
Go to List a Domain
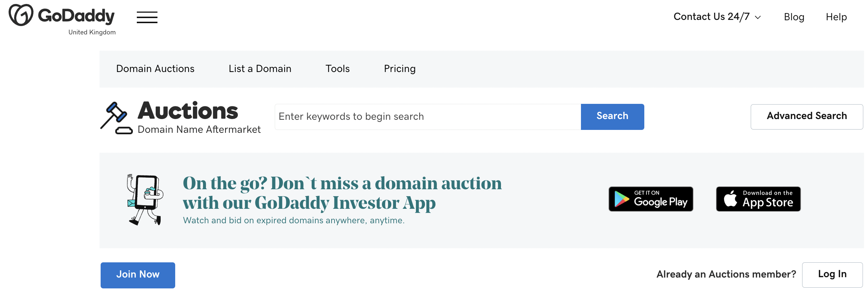(x=260, y=69)
